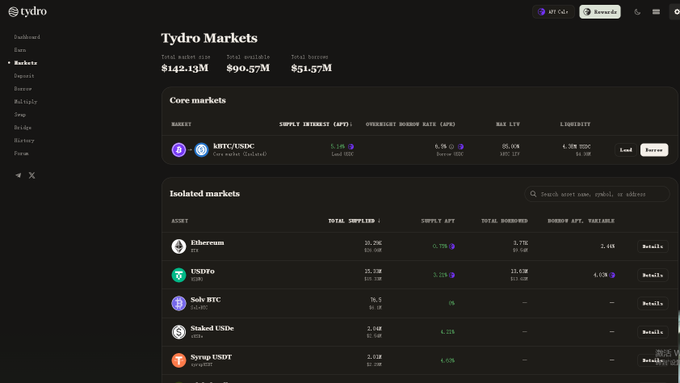
Task: Click the green USDTo asset icon
Action: (x=179, y=275)
